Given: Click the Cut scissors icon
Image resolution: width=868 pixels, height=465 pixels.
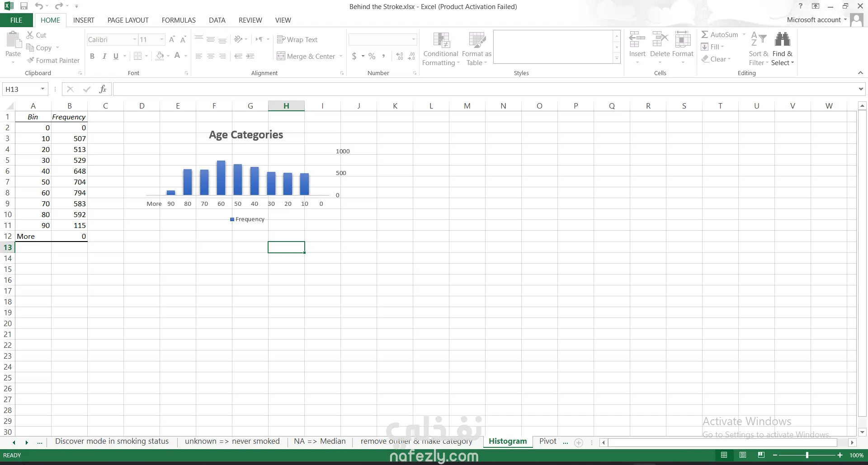Looking at the screenshot, I should (30, 35).
